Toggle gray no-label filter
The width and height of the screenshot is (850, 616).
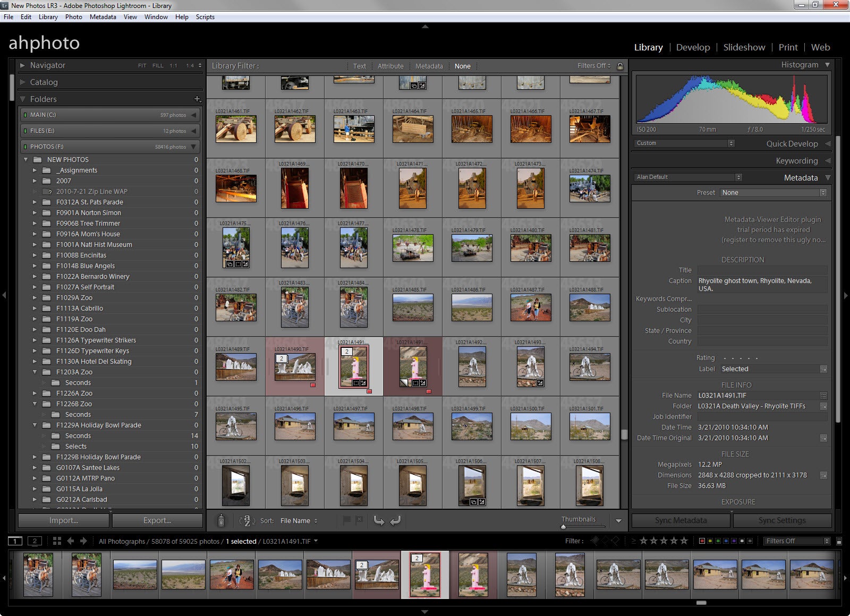(x=750, y=541)
